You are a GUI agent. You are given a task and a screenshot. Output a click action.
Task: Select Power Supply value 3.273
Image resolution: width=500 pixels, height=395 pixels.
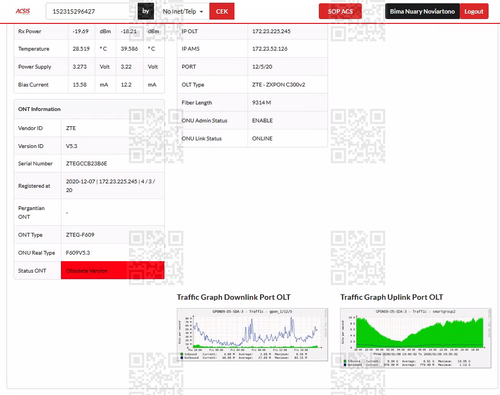(x=79, y=67)
